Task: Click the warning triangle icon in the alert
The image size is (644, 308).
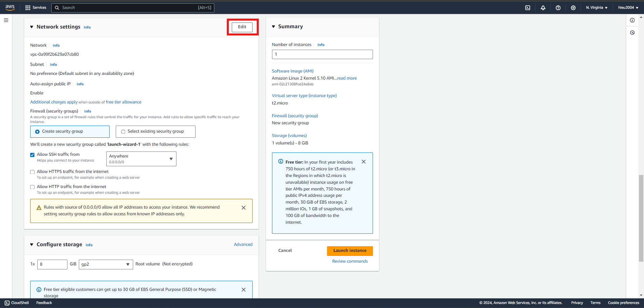Action: pyautogui.click(x=39, y=208)
